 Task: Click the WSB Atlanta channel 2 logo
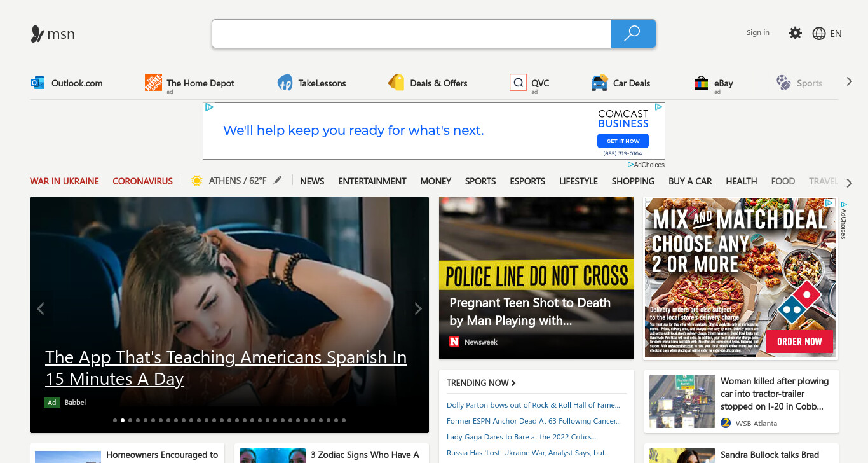click(726, 423)
